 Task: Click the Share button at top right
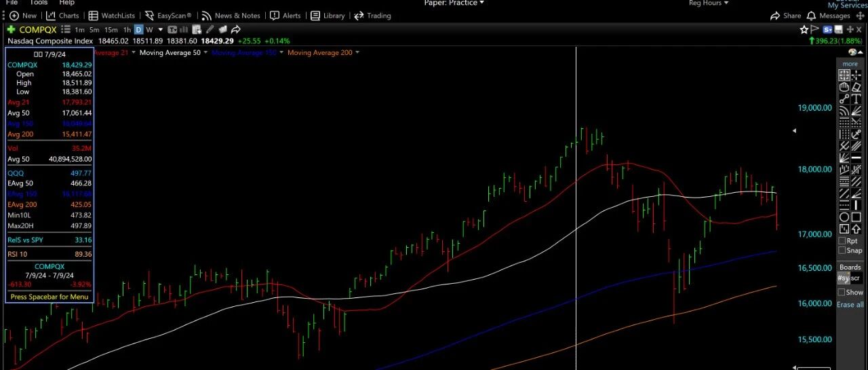785,16
